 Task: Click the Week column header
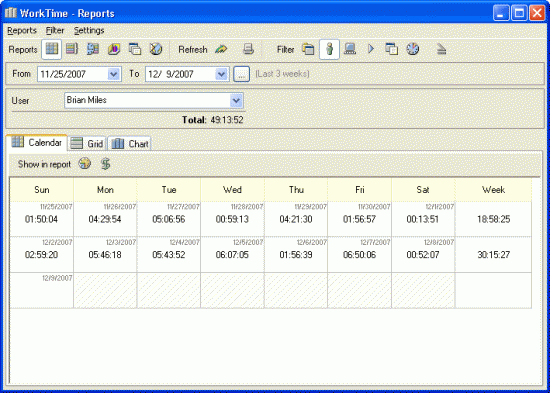click(x=494, y=190)
